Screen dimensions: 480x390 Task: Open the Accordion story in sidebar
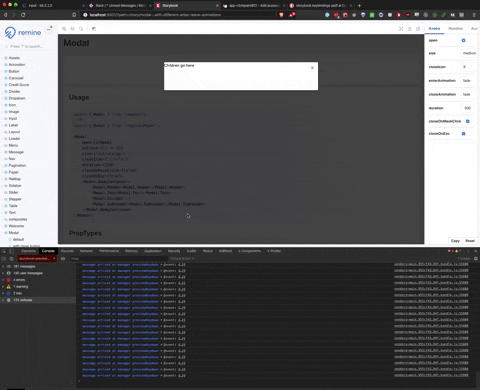(17, 65)
